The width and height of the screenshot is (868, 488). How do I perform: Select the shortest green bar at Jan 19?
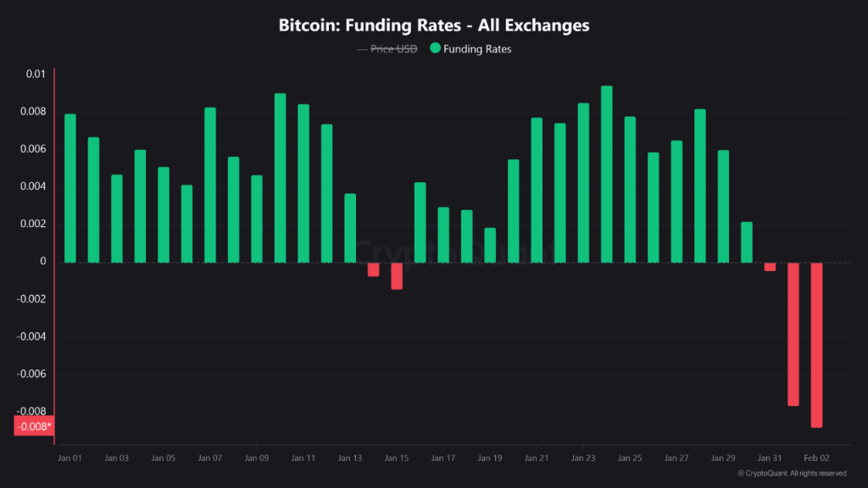click(490, 245)
